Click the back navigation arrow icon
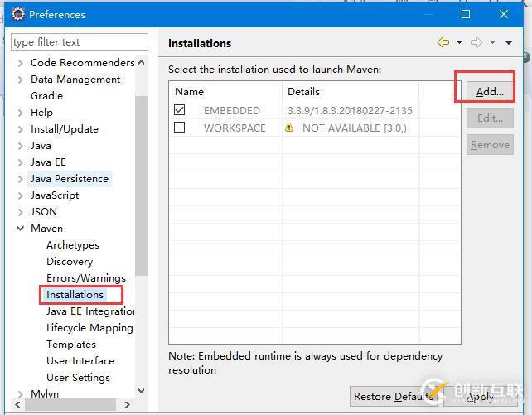This screenshot has width=532, height=415. (443, 42)
